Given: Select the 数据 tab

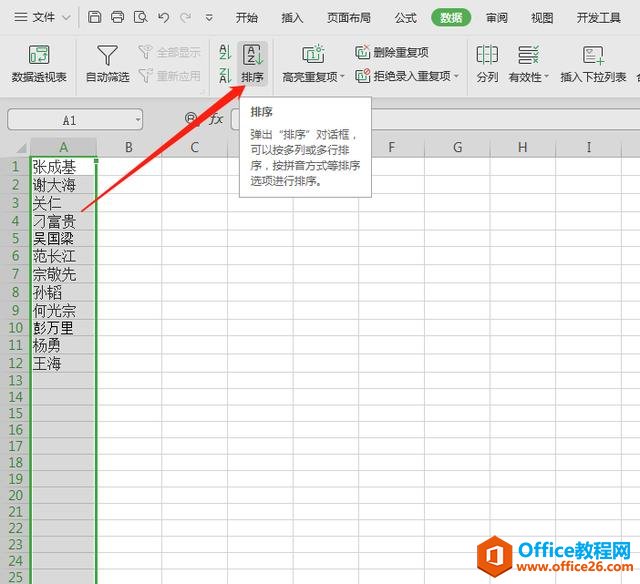Looking at the screenshot, I should (451, 18).
